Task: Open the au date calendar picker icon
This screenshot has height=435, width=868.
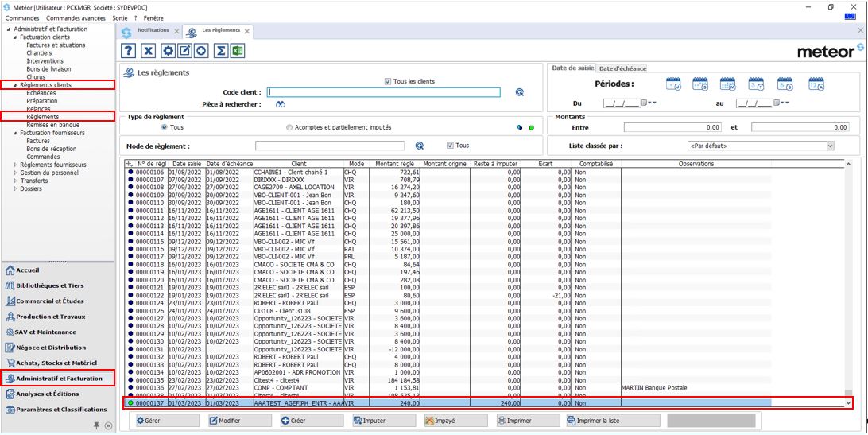Action: click(x=777, y=103)
